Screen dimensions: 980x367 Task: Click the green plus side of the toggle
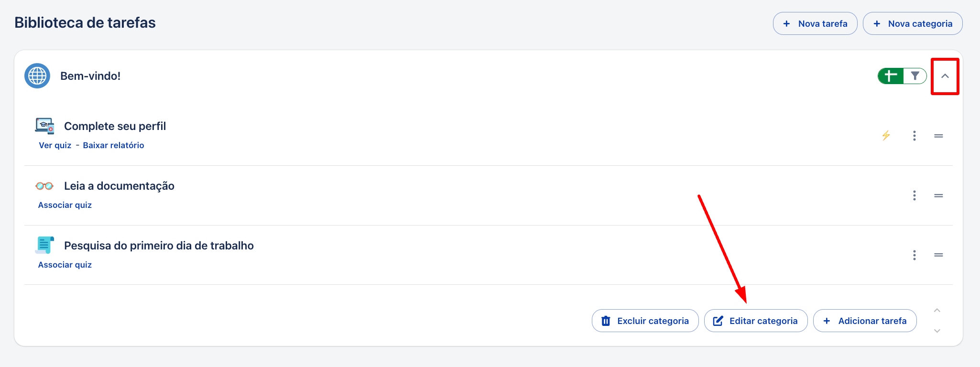[x=890, y=76]
